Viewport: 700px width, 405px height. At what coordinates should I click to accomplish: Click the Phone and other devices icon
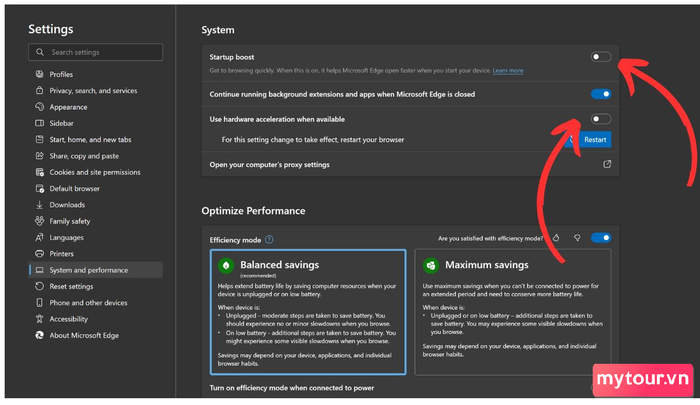coord(39,302)
